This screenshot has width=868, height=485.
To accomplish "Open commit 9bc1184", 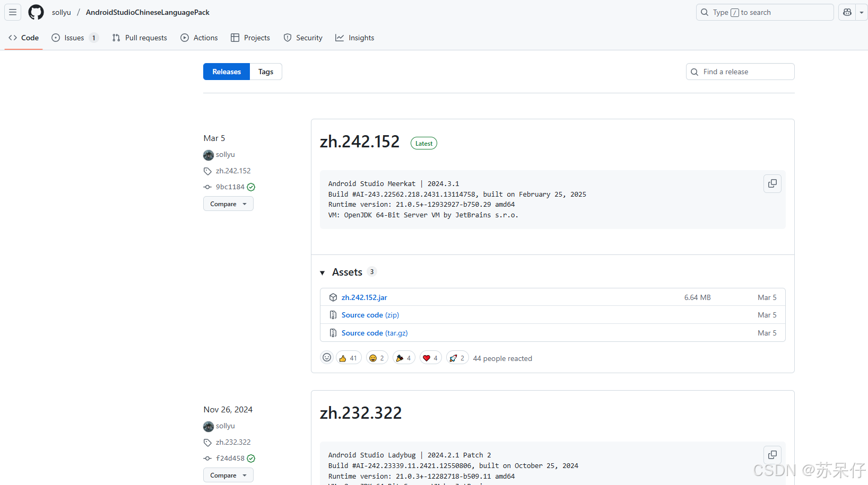I will [230, 187].
